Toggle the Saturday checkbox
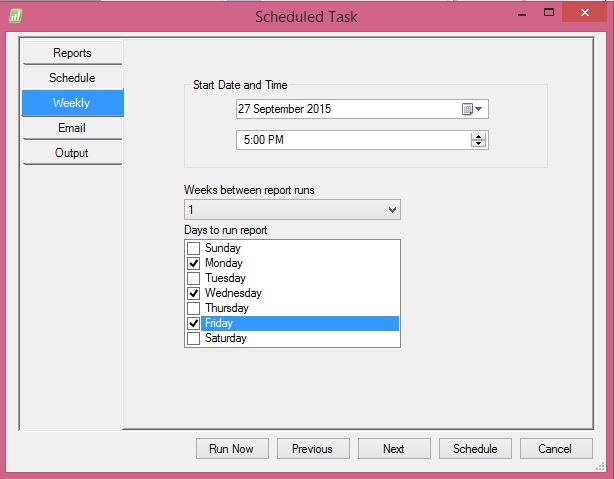 [193, 338]
